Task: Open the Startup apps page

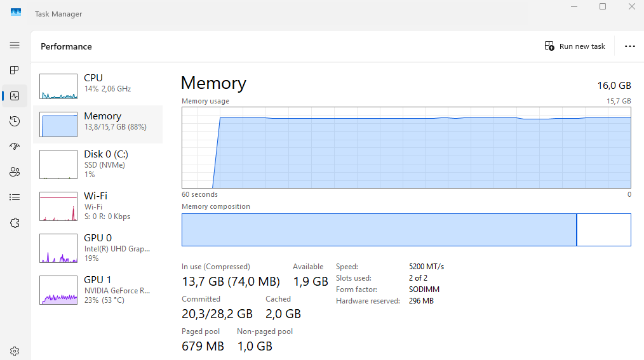Action: point(15,147)
